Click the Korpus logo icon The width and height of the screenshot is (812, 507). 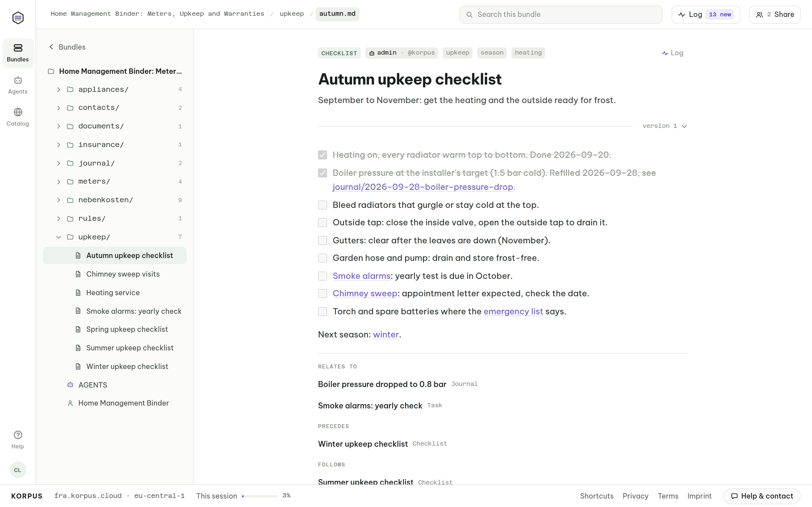18,17
